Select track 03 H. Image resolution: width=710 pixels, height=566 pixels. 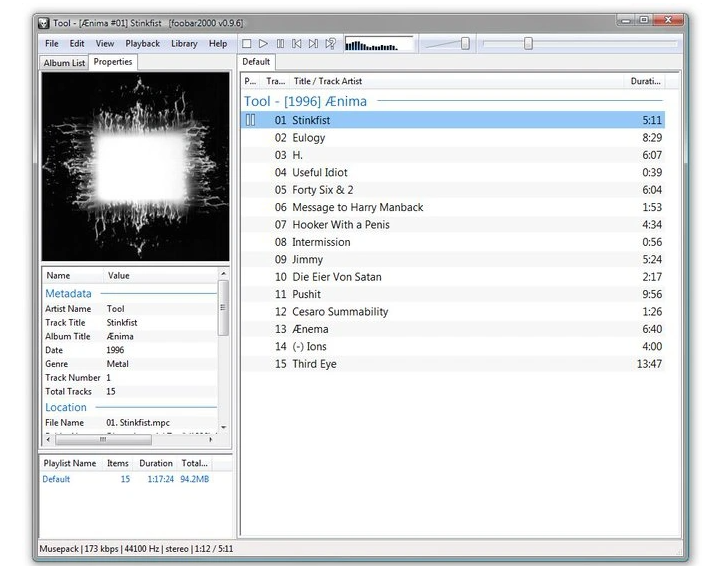(x=453, y=155)
